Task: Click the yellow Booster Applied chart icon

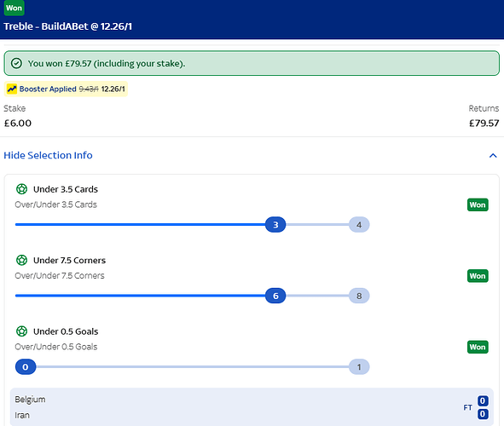Action: 12,89
